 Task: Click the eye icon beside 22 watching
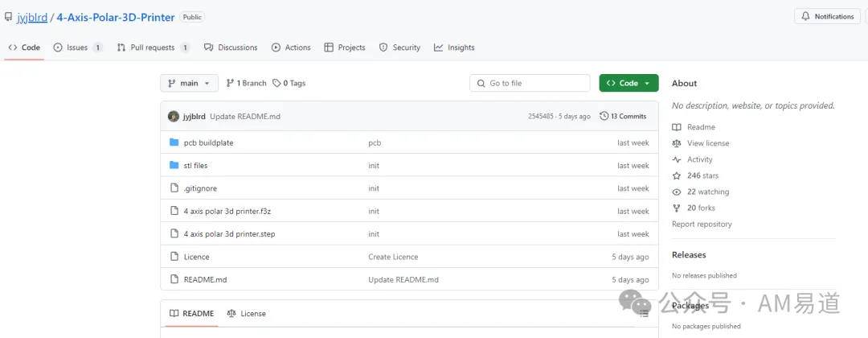pos(677,192)
